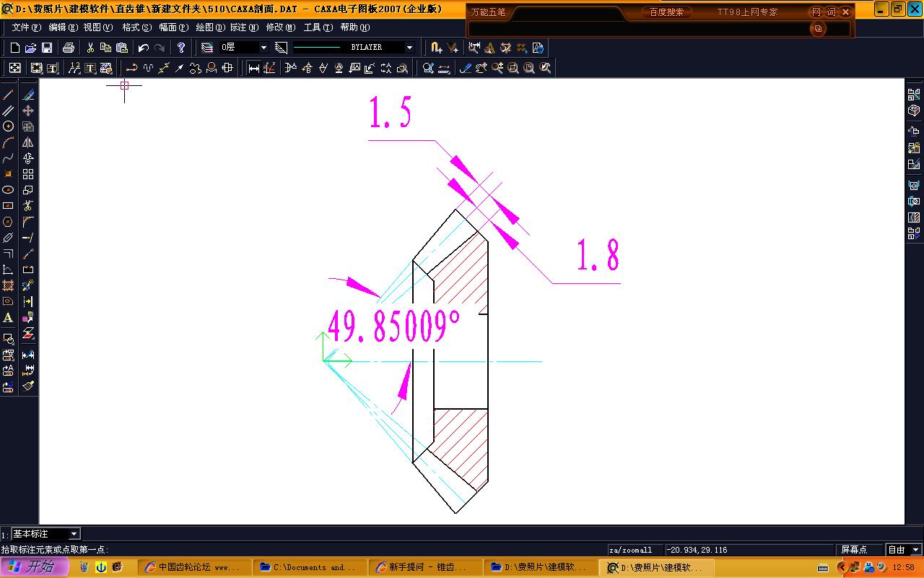Open the 标注 menu
Image resolution: width=924 pixels, height=578 pixels.
point(243,27)
